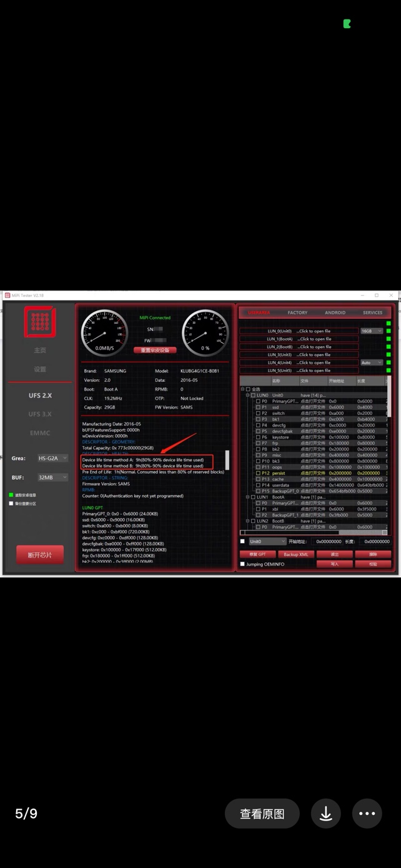Switch to the FACTORY tab
The image size is (401, 868).
tap(297, 312)
